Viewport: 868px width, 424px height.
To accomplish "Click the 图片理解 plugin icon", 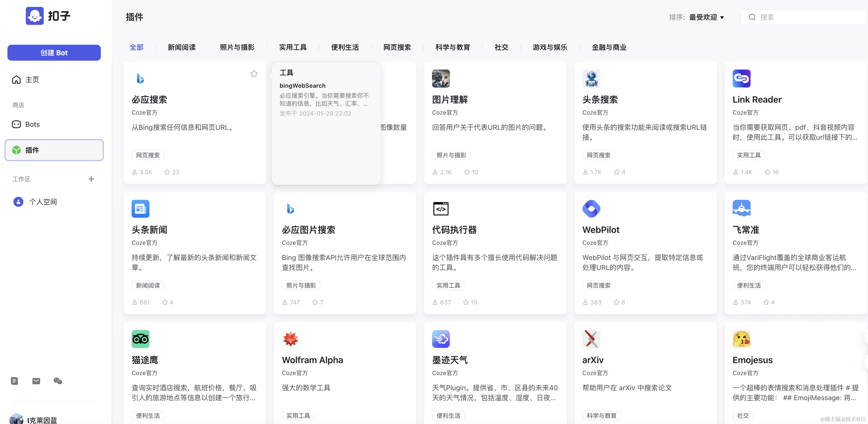I will 441,79.
